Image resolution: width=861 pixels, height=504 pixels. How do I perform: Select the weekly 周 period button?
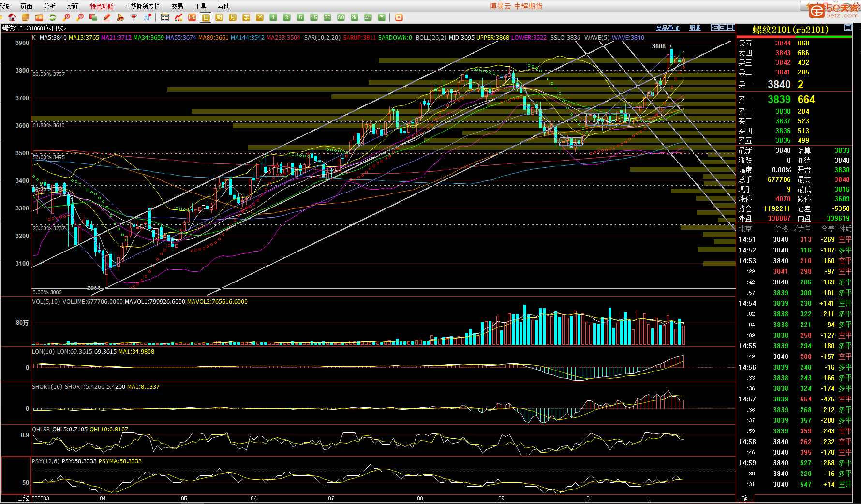click(x=219, y=17)
